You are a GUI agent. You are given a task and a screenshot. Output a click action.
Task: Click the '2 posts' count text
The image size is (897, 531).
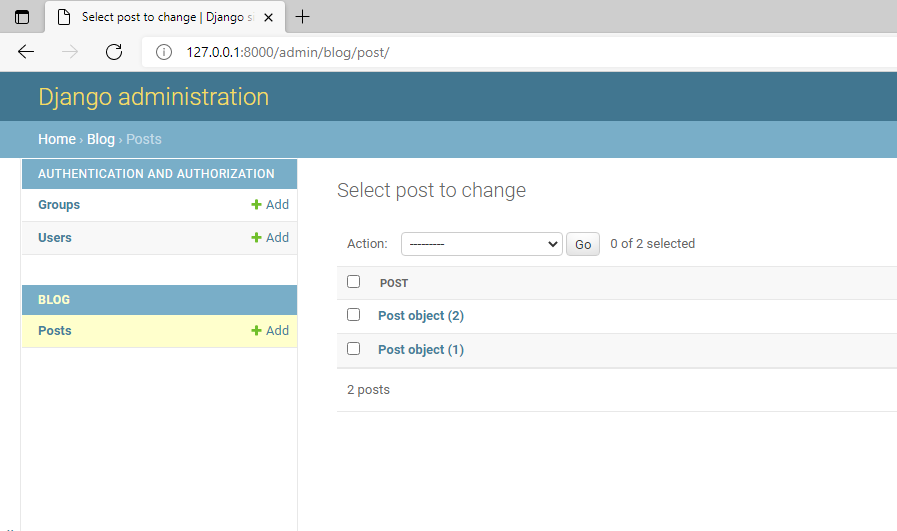tap(368, 390)
